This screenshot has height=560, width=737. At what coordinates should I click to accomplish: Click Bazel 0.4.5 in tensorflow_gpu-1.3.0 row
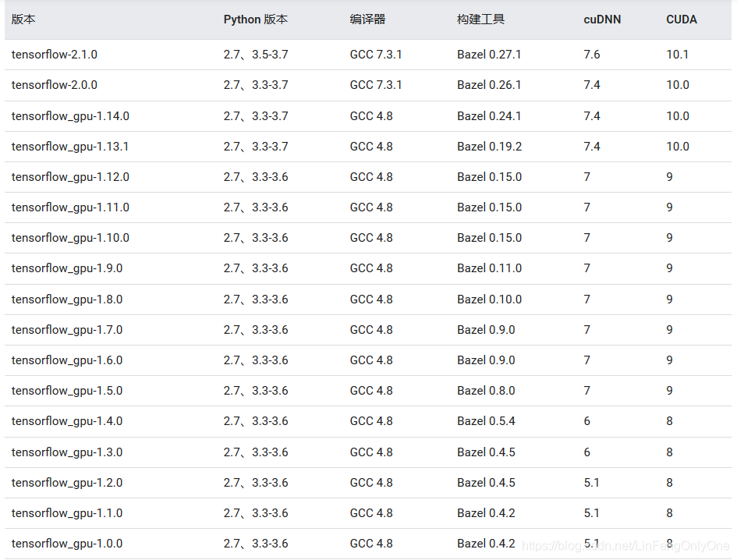click(x=486, y=452)
